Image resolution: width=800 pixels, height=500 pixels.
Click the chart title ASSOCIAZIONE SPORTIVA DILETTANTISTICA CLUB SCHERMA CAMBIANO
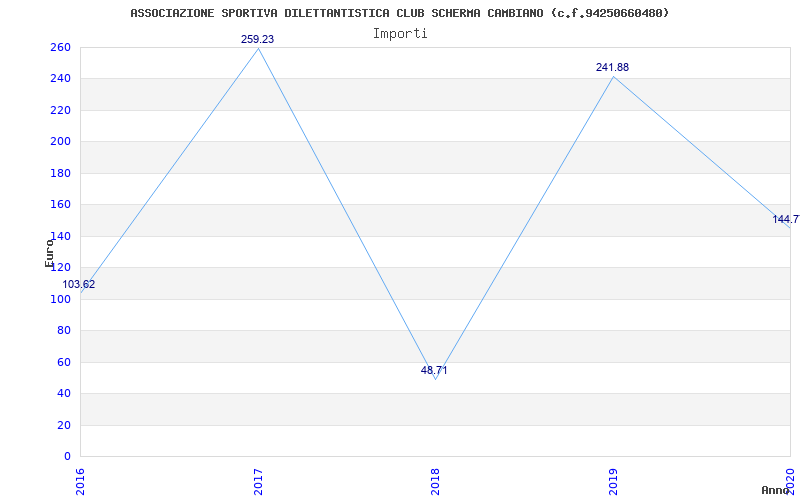pos(399,13)
